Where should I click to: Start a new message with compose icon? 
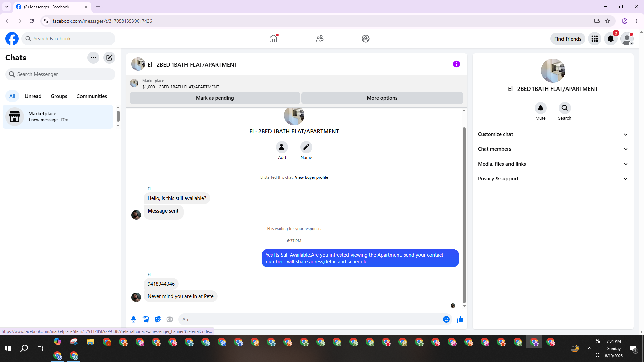(109, 58)
